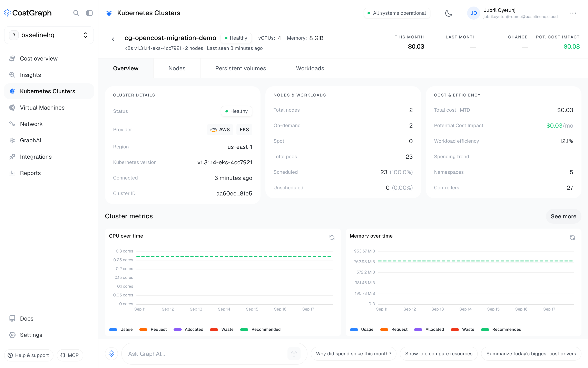The height and width of the screenshot is (368, 588).
Task: Toggle Recommended series in Memory chart legend
Action: click(x=501, y=329)
